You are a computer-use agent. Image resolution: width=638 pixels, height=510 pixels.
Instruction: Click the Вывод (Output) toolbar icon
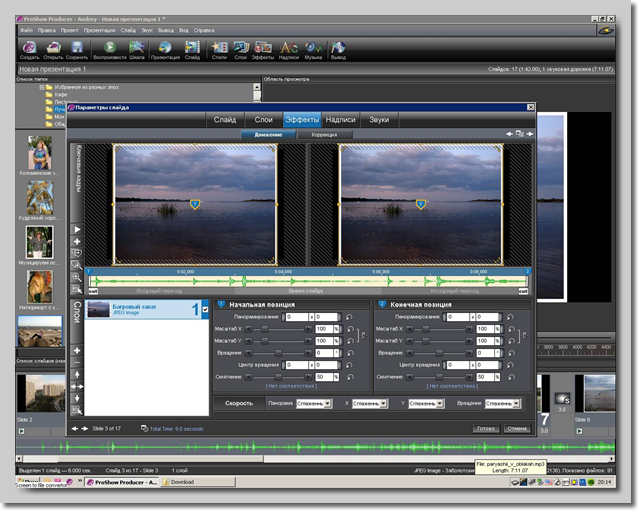338,50
